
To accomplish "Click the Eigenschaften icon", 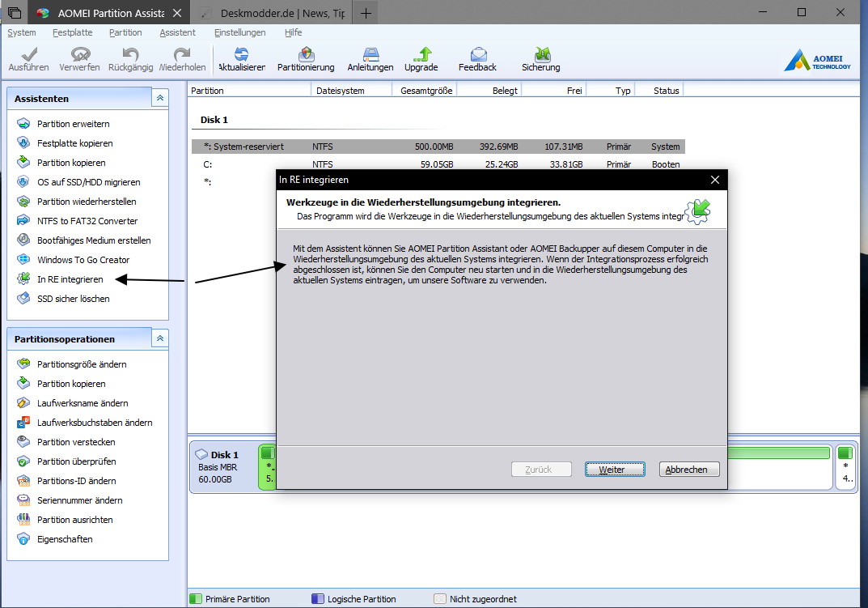I will click(23, 538).
